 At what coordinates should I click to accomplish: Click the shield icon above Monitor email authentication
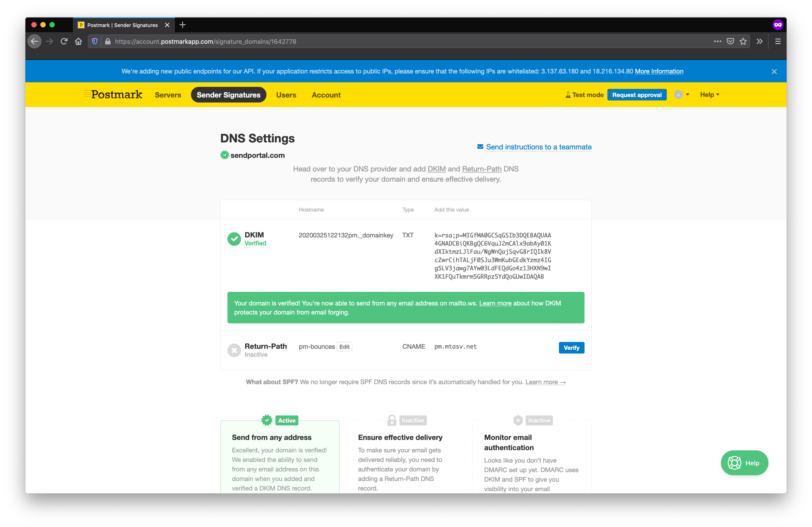518,420
